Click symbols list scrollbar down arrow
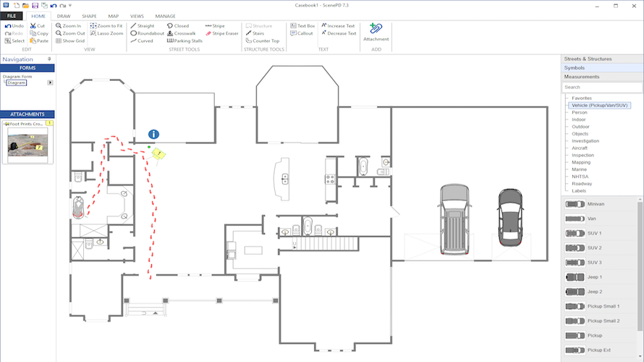Screen dimensions: 644x362 pos(640,357)
